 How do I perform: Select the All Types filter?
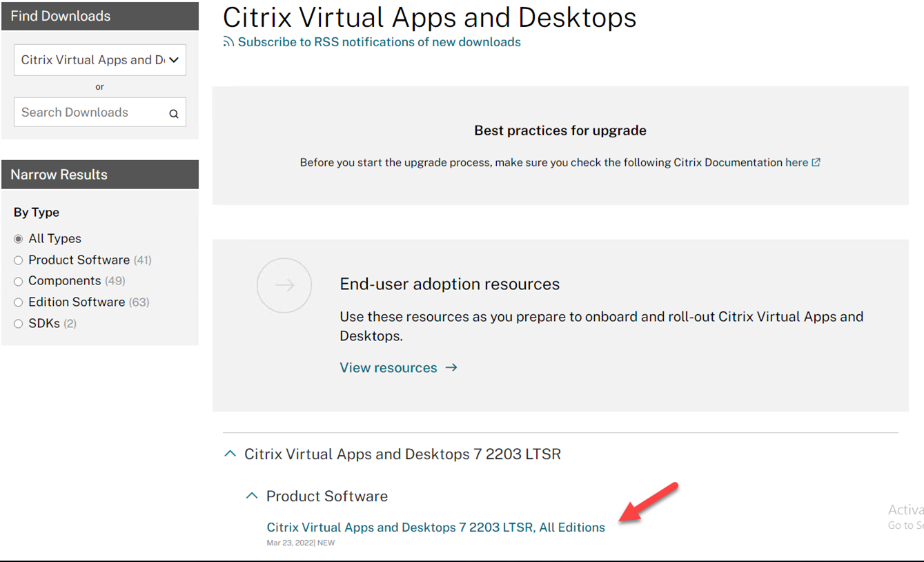point(18,238)
